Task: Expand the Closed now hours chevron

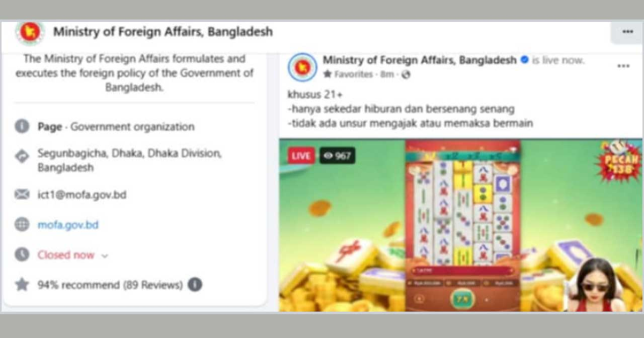Action: pyautogui.click(x=105, y=256)
